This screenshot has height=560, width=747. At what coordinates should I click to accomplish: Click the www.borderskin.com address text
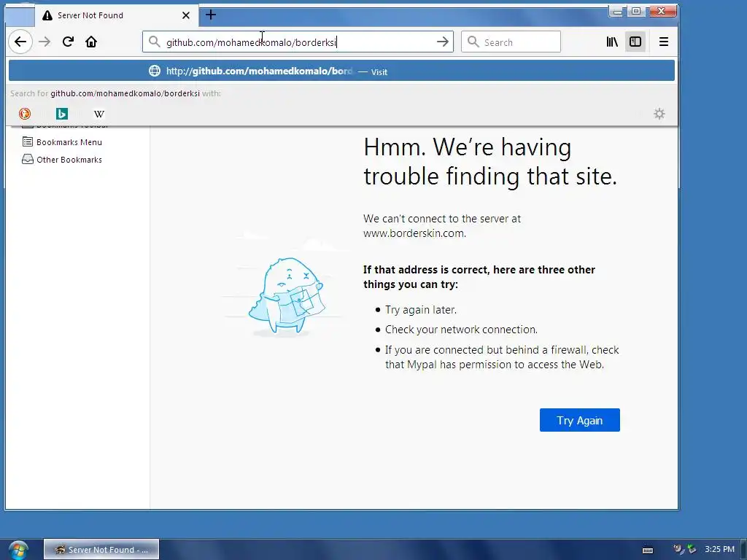point(414,233)
